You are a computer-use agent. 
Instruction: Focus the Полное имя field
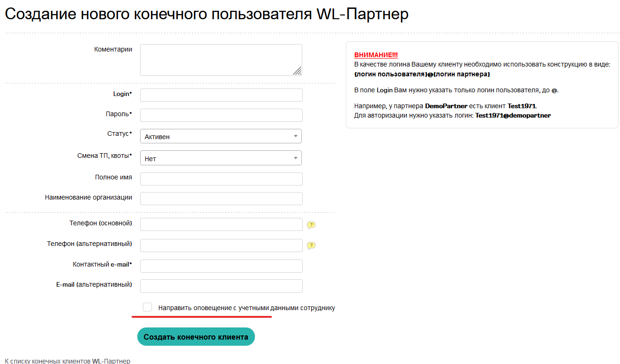(221, 179)
